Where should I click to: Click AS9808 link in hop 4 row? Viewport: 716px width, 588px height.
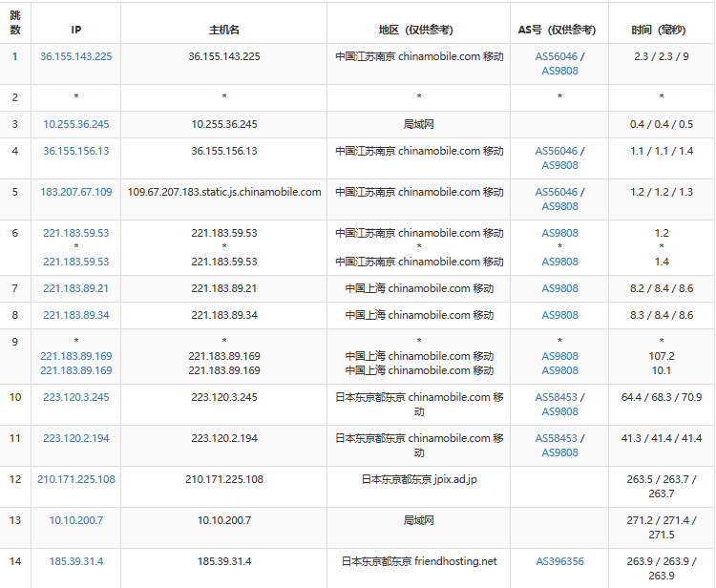pyautogui.click(x=559, y=165)
